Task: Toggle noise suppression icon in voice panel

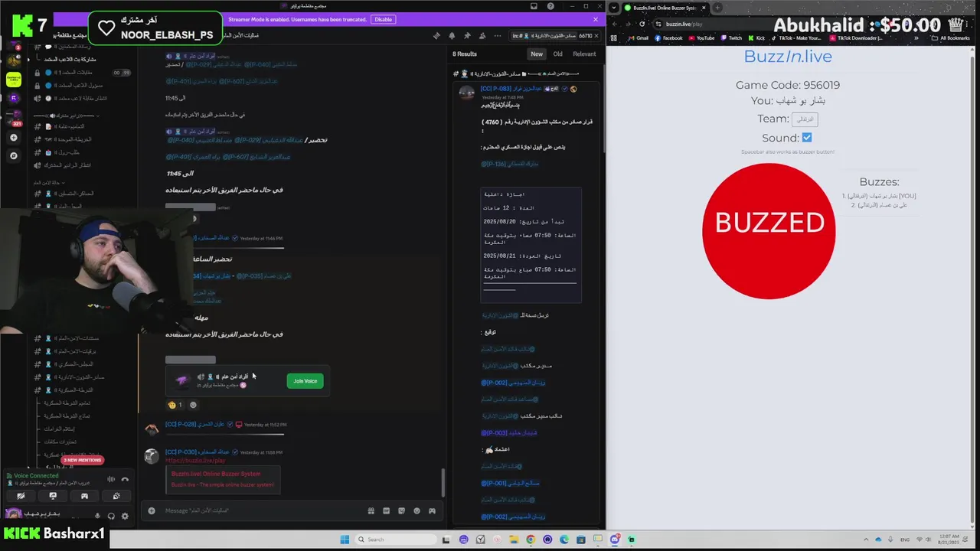Action: (x=111, y=479)
